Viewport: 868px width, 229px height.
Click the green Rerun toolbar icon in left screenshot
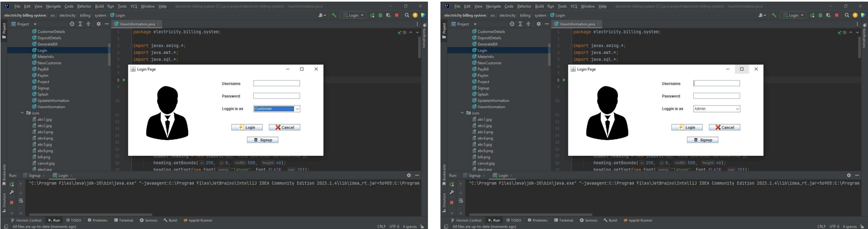click(x=372, y=15)
